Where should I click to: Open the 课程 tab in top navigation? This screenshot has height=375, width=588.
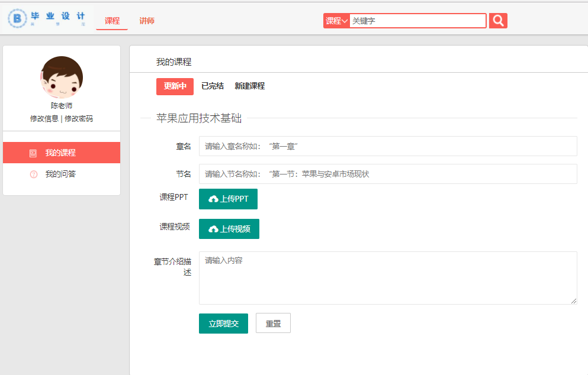(x=112, y=21)
